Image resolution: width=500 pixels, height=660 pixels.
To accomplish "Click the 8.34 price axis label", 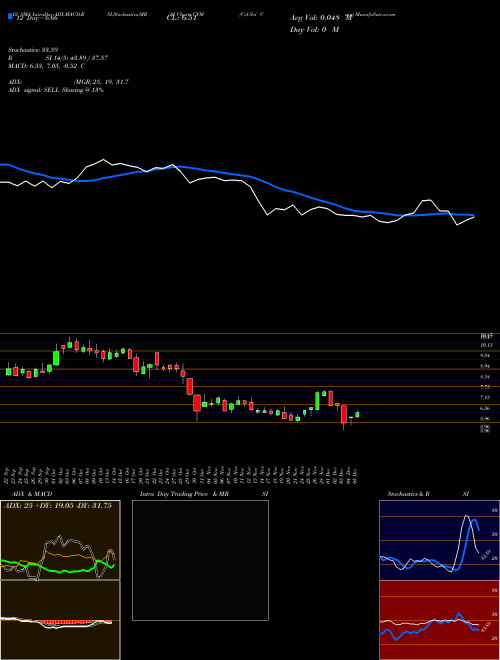I will [485, 377].
